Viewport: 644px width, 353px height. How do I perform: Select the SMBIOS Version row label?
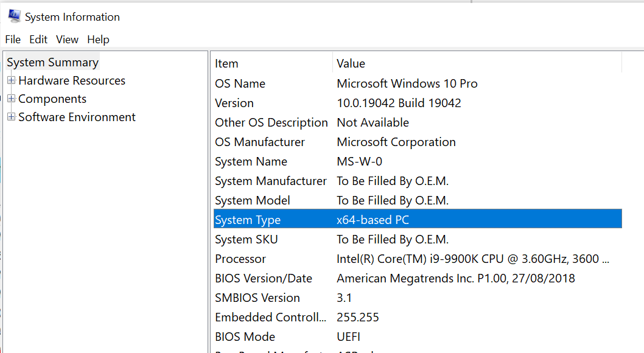point(257,298)
